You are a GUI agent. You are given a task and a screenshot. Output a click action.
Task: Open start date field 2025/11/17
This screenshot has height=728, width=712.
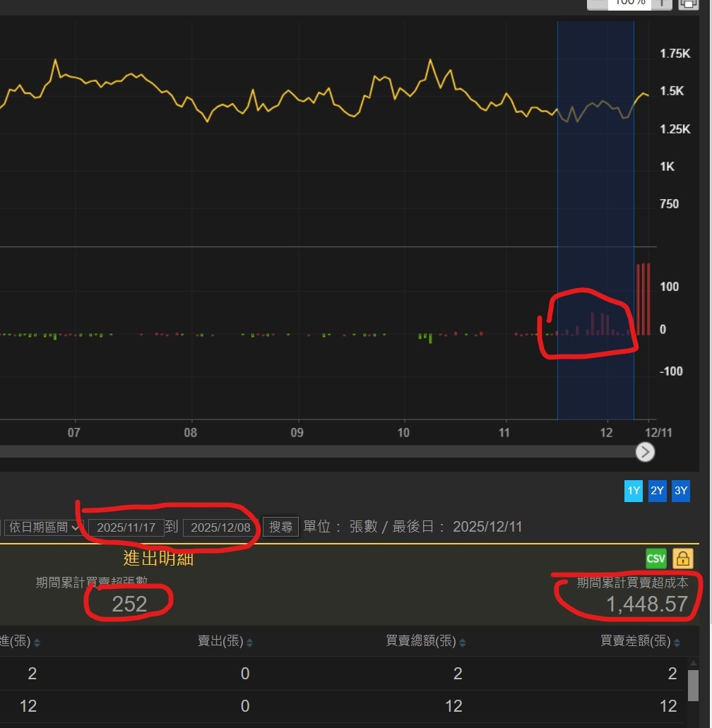(126, 527)
